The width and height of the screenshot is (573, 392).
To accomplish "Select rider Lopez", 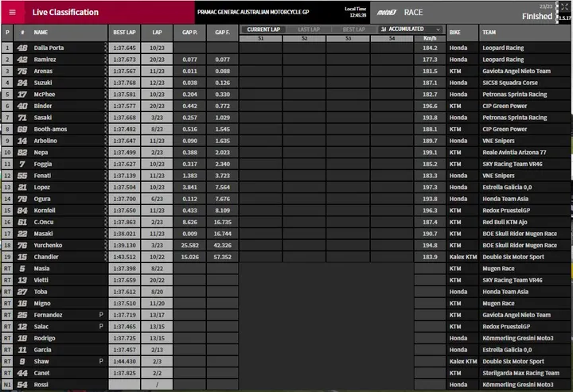I will click(42, 187).
